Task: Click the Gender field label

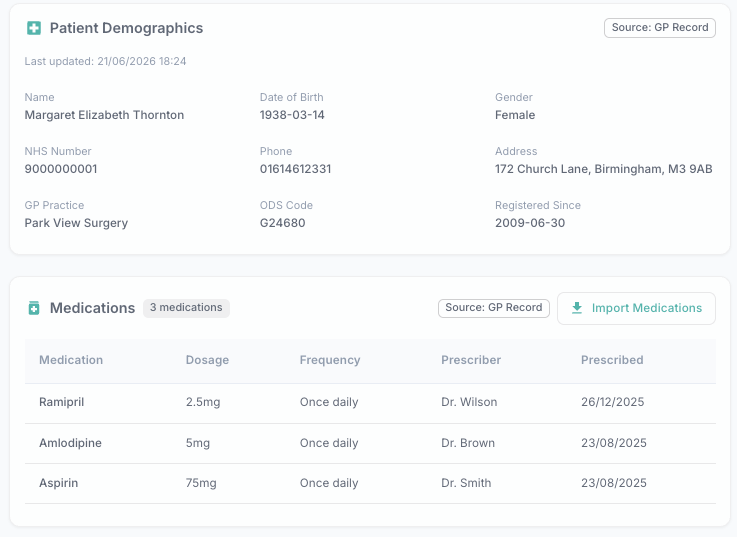Action: pos(514,97)
